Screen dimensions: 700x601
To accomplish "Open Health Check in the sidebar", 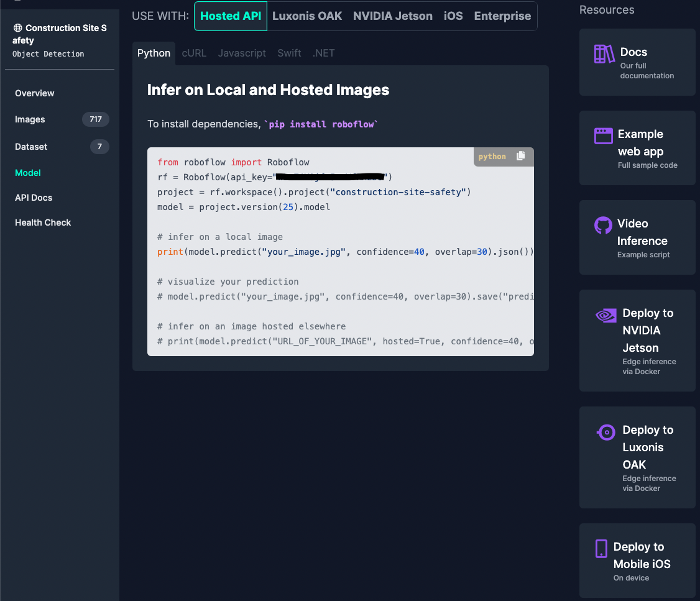I will click(43, 223).
